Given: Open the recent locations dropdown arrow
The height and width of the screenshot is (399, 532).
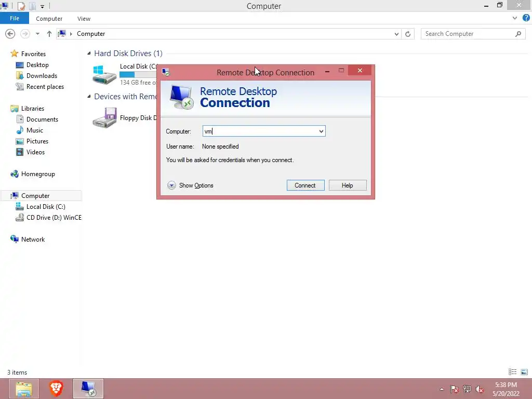Looking at the screenshot, I should click(37, 34).
